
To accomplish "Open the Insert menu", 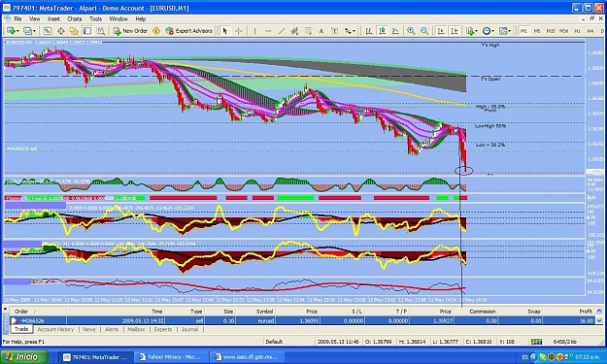I will coord(53,19).
